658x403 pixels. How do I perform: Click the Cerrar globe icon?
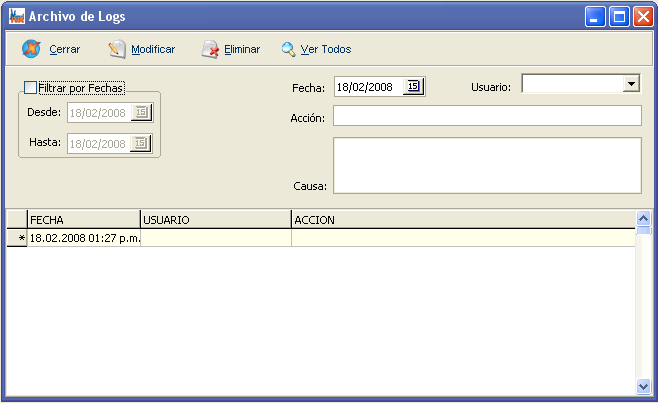pyautogui.click(x=31, y=49)
